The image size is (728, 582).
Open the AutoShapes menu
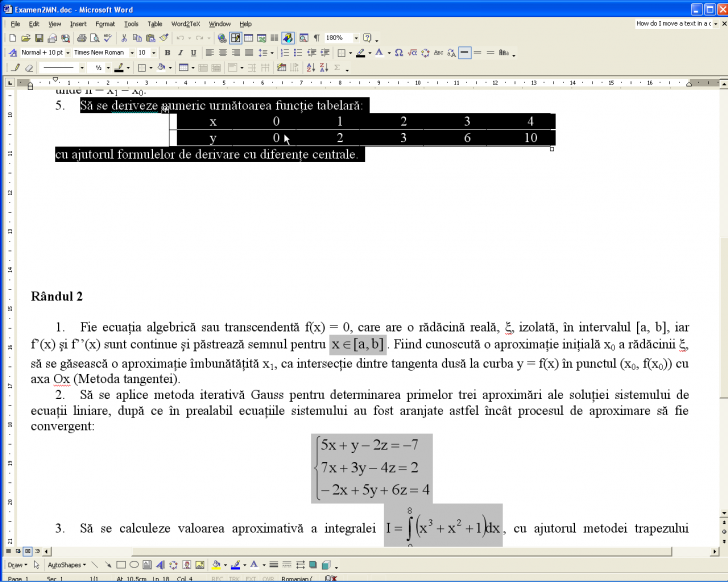point(66,565)
